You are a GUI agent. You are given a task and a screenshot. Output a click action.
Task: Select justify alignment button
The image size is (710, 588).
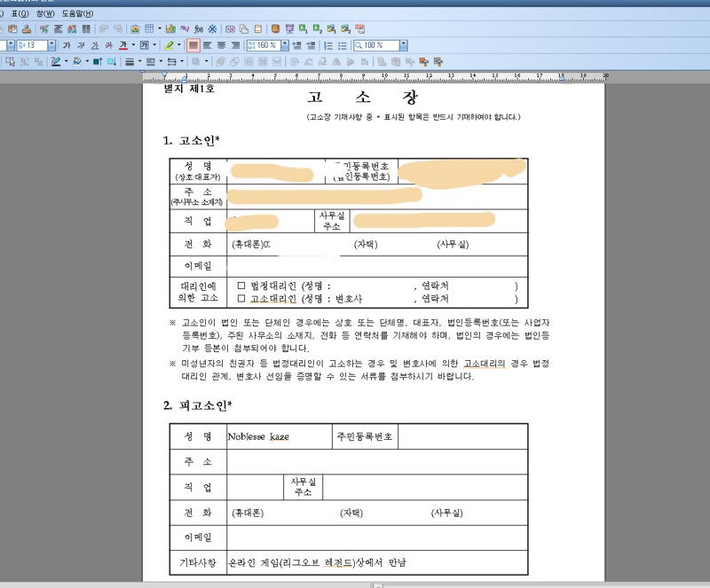[x=193, y=45]
